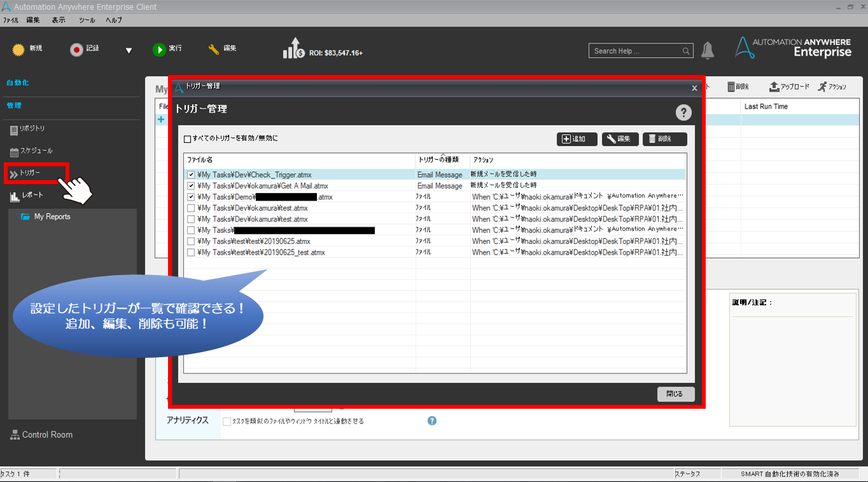Open the 編集 menu in menu bar
The height and width of the screenshot is (482, 868).
(33, 20)
